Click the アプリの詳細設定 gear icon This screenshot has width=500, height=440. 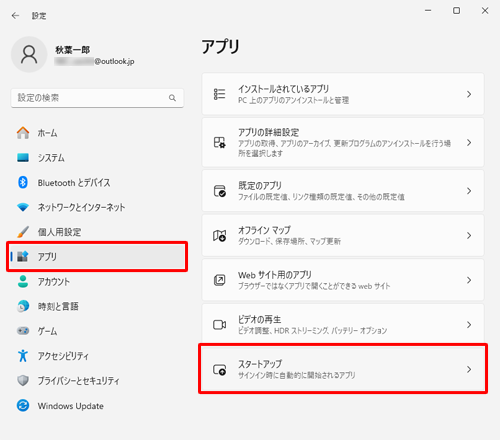(219, 142)
